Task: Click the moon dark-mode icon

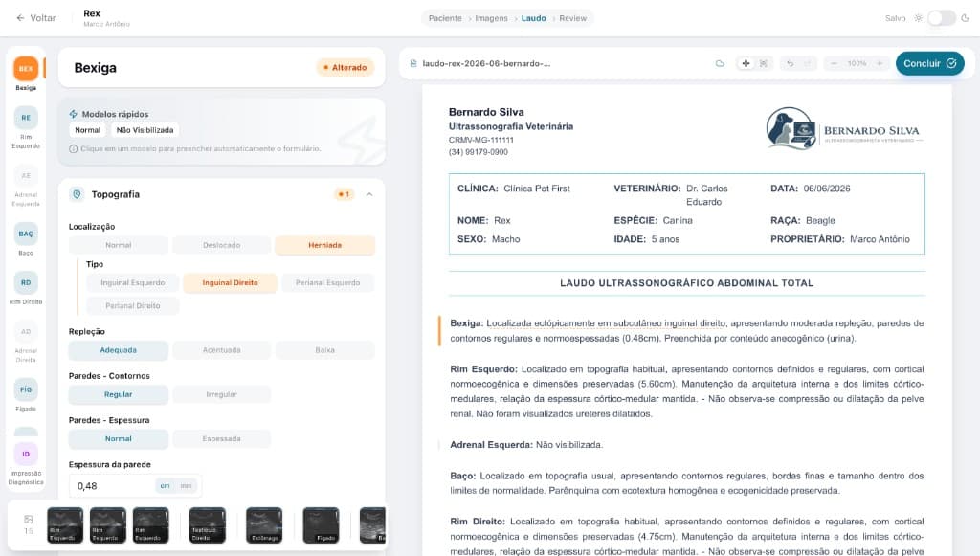Action: click(965, 18)
